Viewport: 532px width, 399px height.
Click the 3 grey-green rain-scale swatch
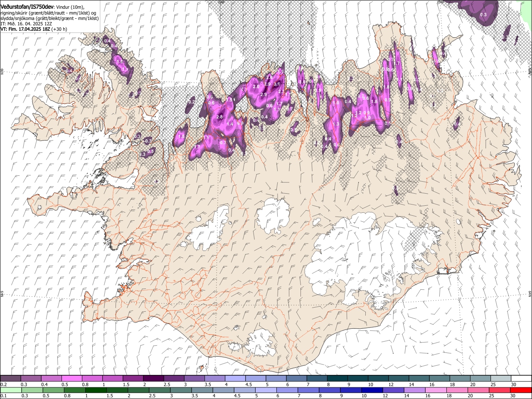point(181,390)
